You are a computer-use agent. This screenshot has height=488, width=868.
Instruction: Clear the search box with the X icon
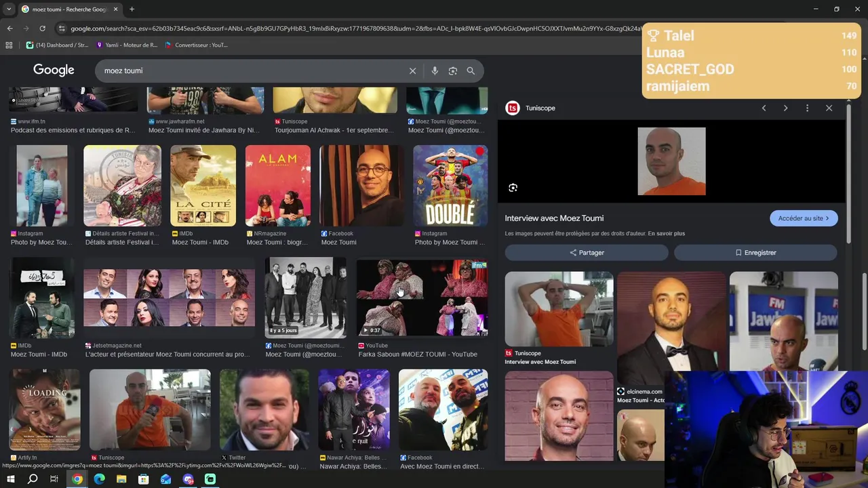pyautogui.click(x=412, y=70)
